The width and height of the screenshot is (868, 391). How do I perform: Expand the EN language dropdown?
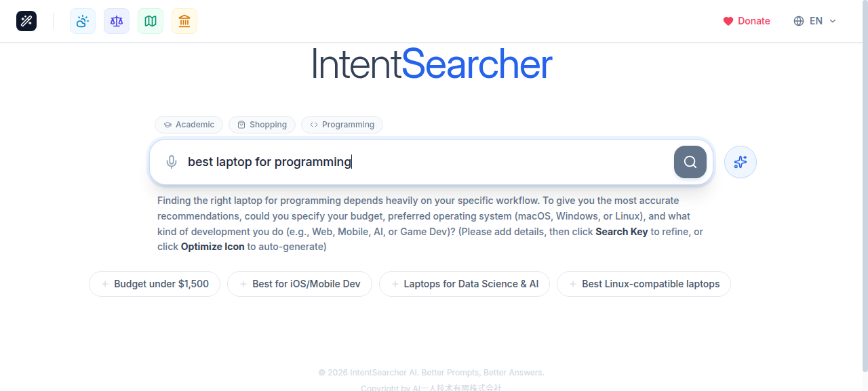point(816,21)
